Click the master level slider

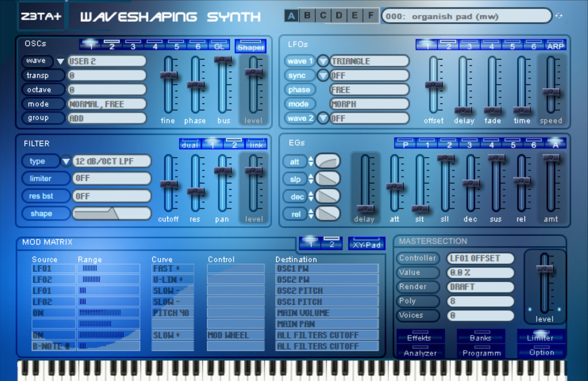pos(544,283)
